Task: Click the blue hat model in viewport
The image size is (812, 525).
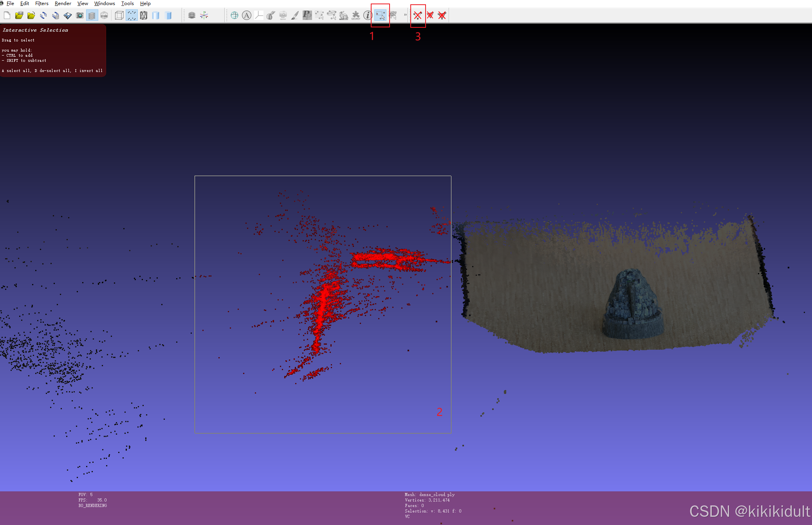Action: (633, 305)
